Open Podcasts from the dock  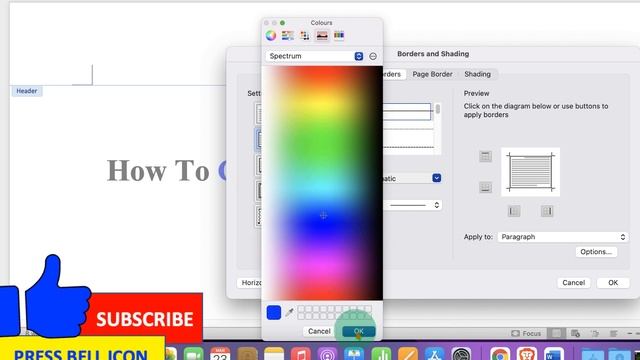point(327,354)
